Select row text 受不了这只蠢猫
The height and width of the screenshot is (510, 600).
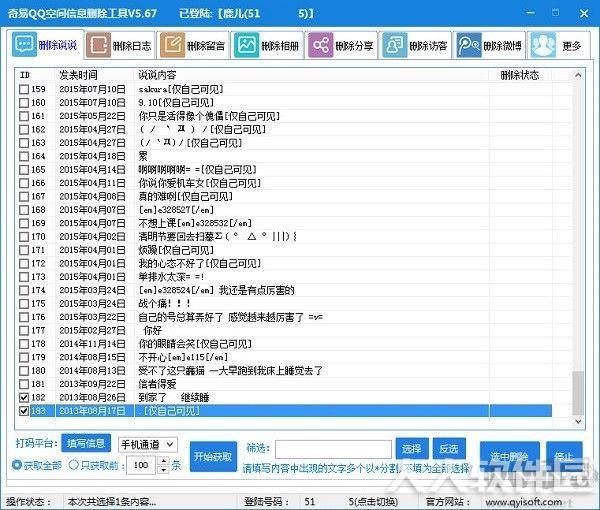tap(171, 370)
